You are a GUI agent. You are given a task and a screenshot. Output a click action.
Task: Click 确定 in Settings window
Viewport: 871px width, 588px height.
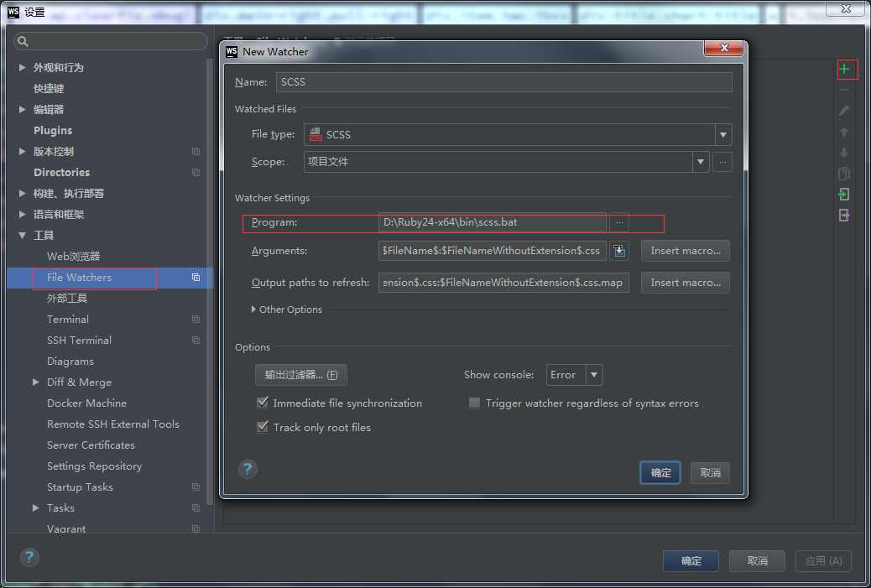691,561
